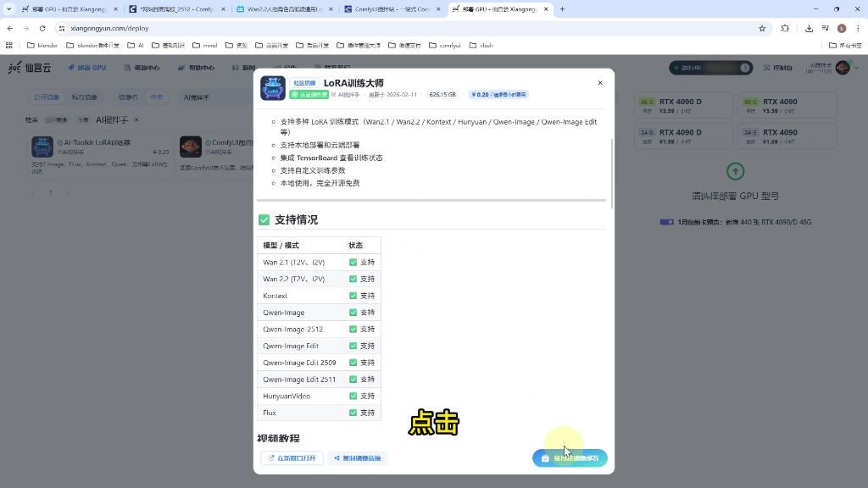Switch search mode to 作者
The width and height of the screenshot is (868, 488).
[157, 97]
